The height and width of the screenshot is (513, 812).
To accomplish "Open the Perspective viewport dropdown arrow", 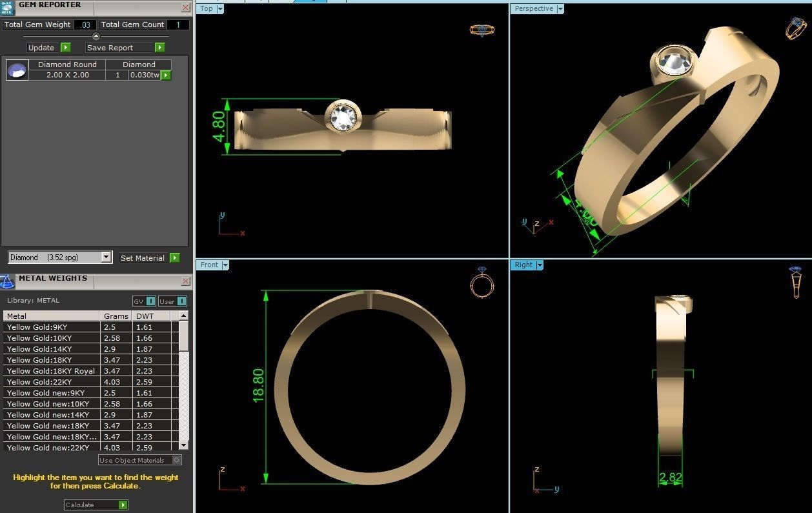I will (560, 8).
